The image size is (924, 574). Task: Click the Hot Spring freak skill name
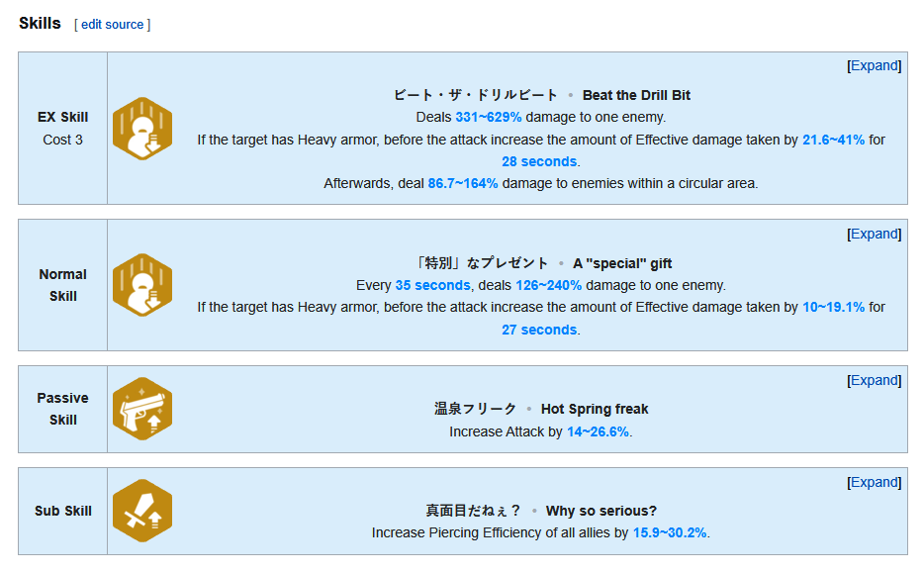(595, 409)
